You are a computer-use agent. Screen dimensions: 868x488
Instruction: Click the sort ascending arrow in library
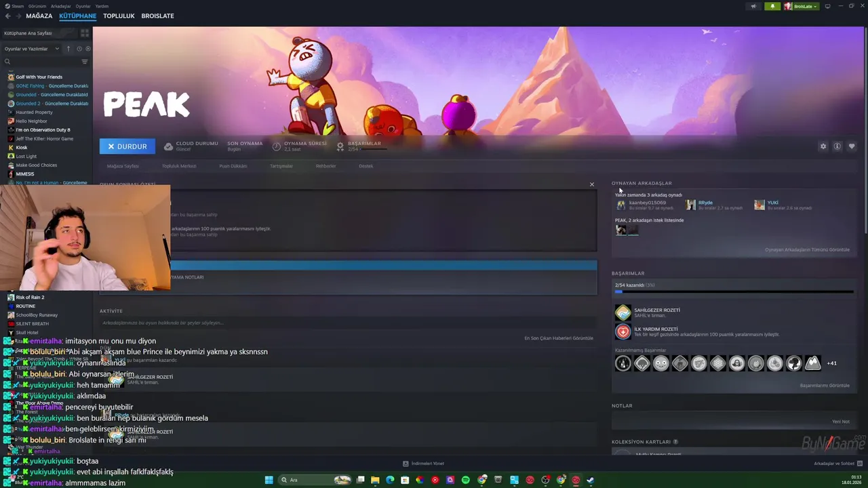point(68,49)
